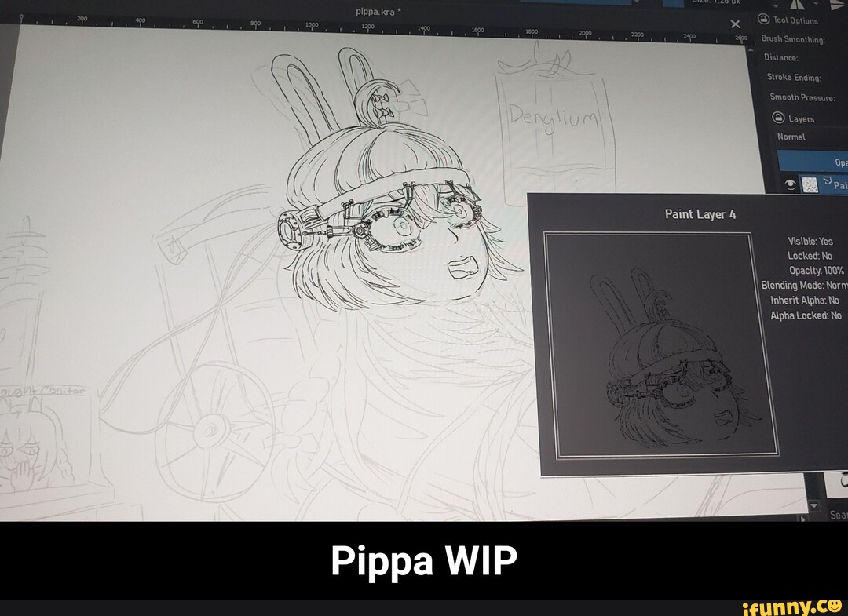Click the paint layer thumbnail in Layers
848x616 pixels.
pyautogui.click(x=810, y=185)
